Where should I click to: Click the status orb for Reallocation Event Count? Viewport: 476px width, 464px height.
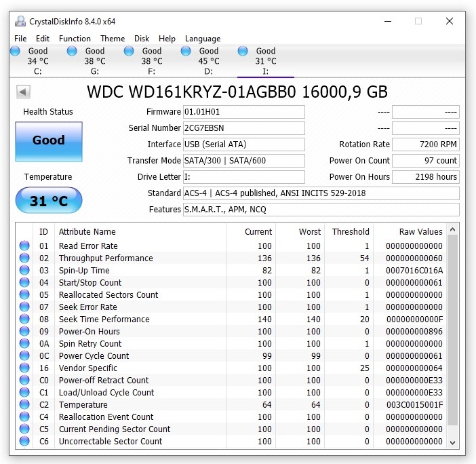tap(24, 417)
